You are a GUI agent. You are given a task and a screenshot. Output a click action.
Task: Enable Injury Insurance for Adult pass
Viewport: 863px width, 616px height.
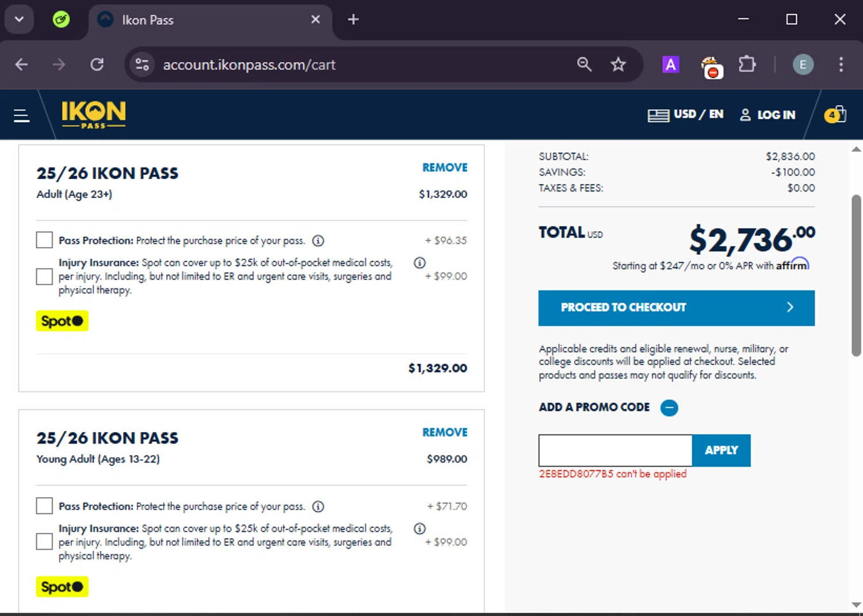(44, 276)
